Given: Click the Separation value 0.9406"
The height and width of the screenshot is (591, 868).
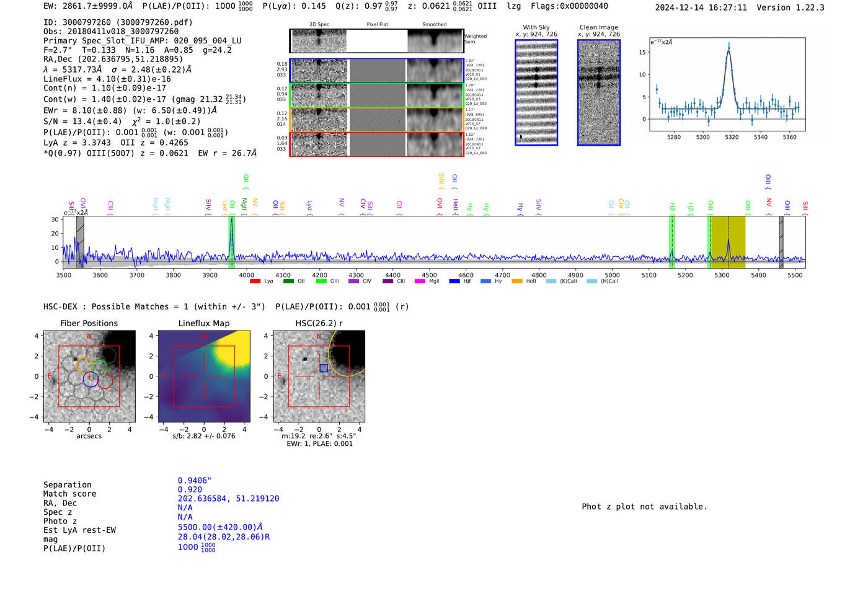Looking at the screenshot, I should pos(195,481).
